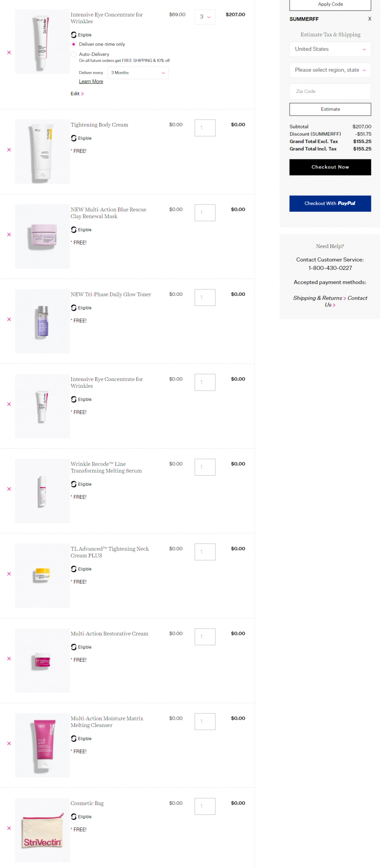
Task: Click Checkout With PayPal button
Action: coord(330,203)
